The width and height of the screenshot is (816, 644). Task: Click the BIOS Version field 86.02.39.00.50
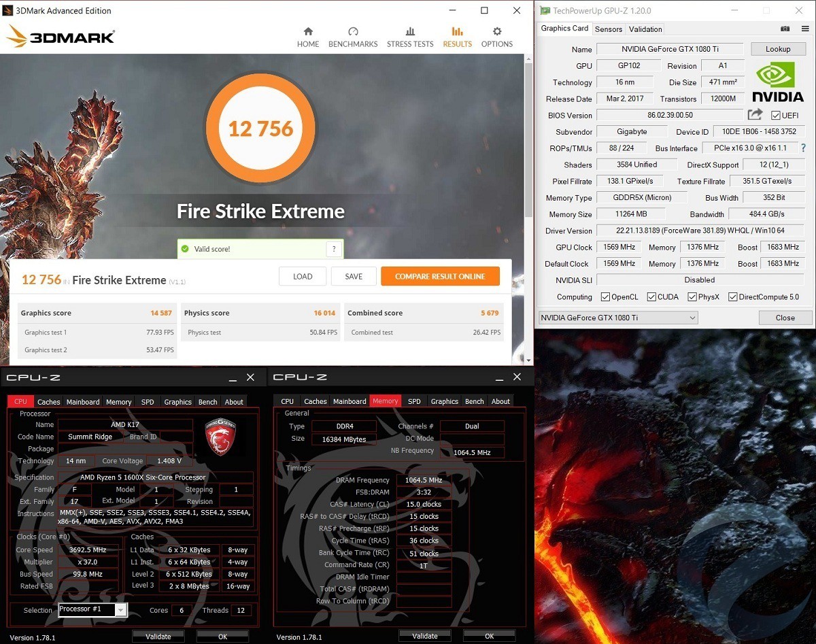pos(670,115)
